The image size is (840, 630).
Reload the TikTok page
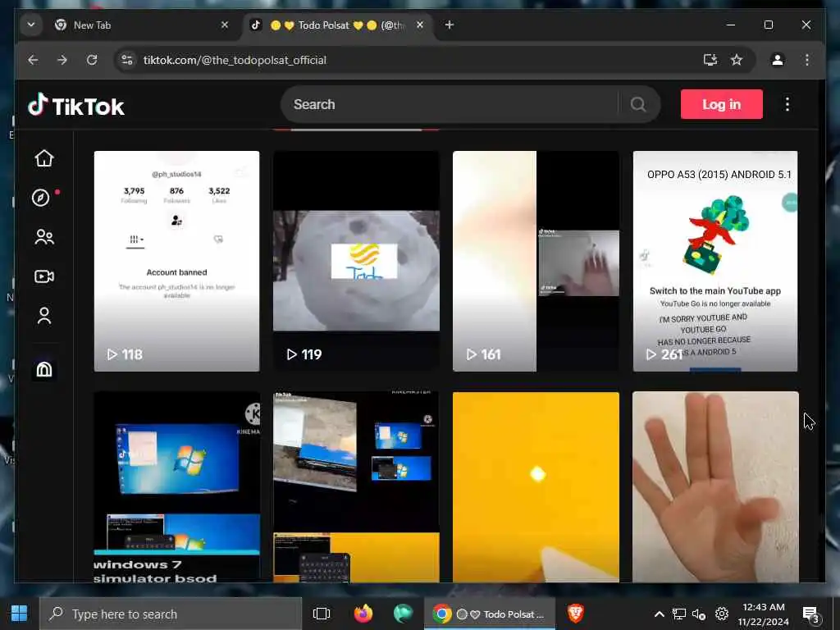pos(92,60)
